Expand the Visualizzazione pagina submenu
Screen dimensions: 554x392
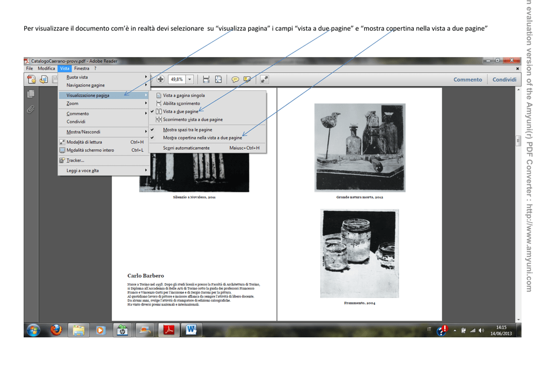(104, 95)
